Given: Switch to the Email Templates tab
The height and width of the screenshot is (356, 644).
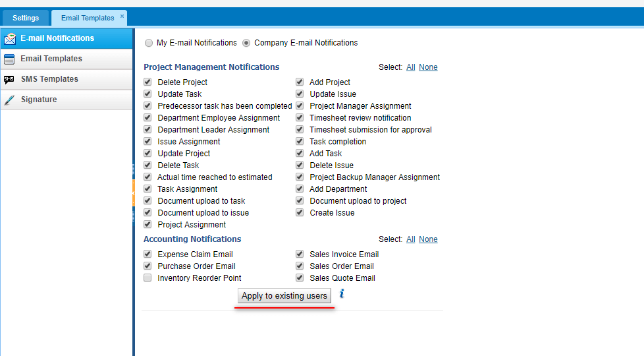Looking at the screenshot, I should (x=88, y=18).
